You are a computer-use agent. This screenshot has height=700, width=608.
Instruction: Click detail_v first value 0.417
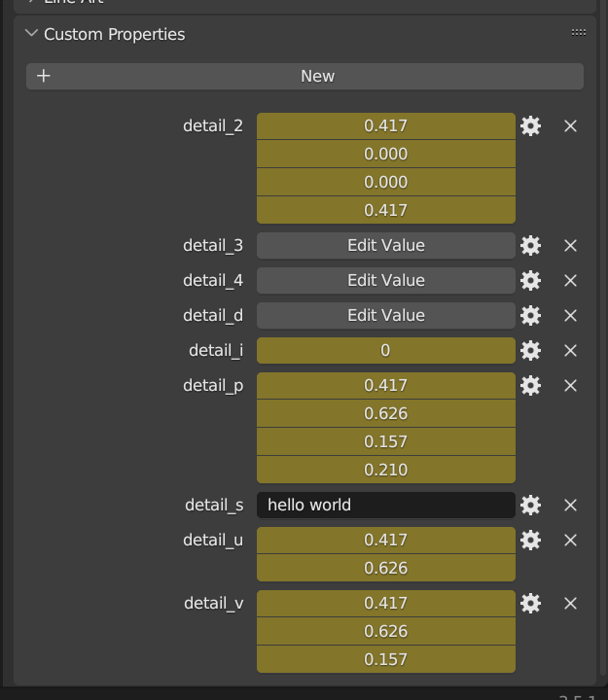(386, 603)
